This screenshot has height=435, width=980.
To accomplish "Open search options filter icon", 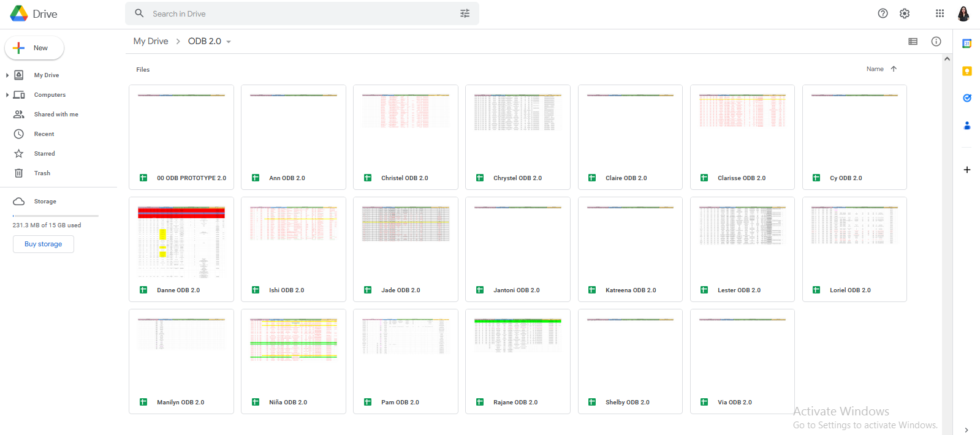I will [465, 13].
